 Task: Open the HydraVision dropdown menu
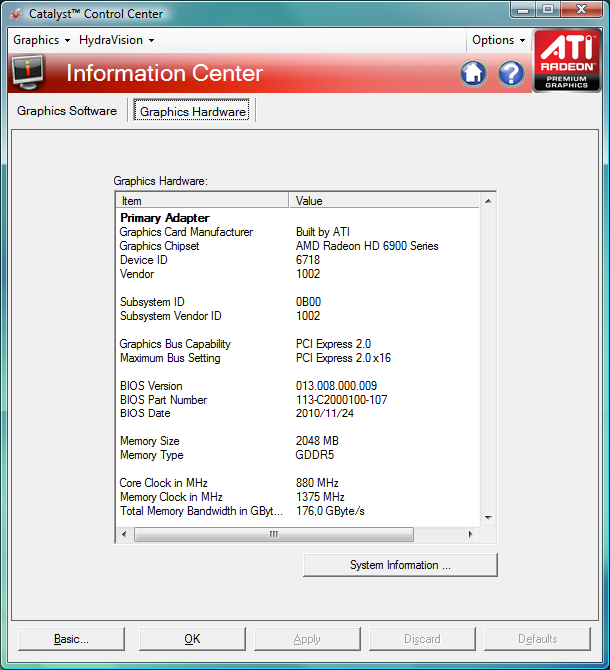coord(117,40)
